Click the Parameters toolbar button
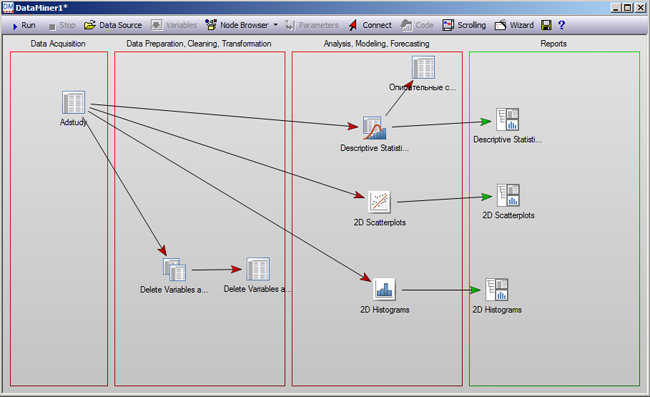Screen dimensions: 650x397 312,25
